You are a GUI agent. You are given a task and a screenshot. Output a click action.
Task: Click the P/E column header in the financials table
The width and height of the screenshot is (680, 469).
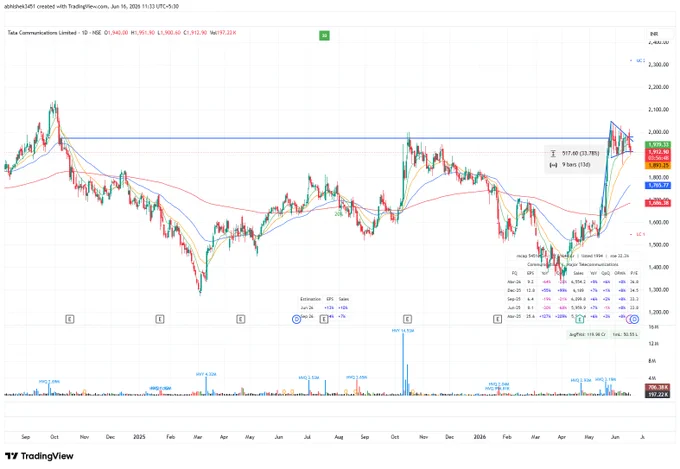[634, 273]
